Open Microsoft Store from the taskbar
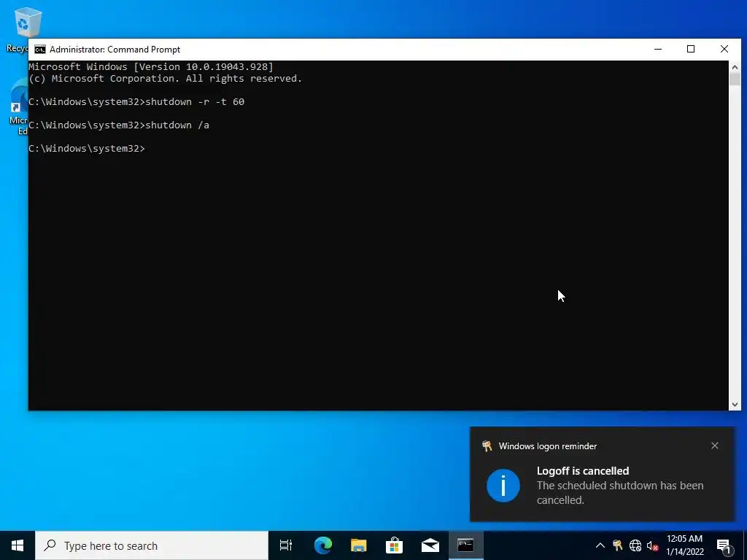 tap(395, 545)
